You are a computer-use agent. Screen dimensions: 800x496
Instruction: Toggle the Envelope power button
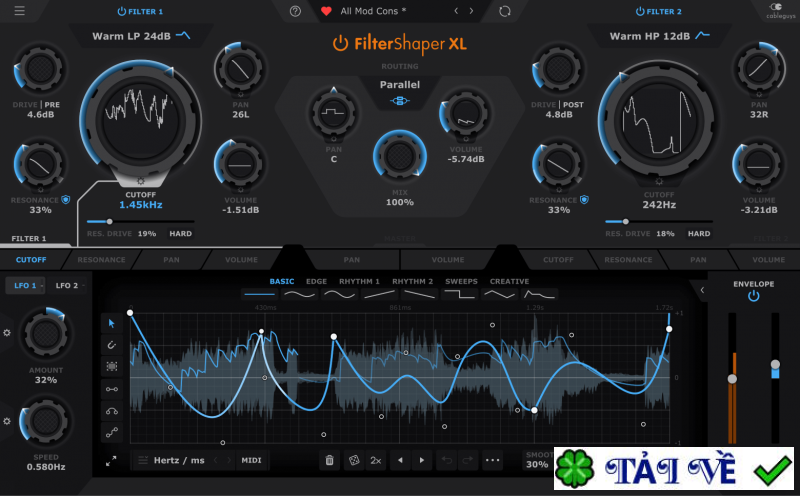tap(754, 296)
